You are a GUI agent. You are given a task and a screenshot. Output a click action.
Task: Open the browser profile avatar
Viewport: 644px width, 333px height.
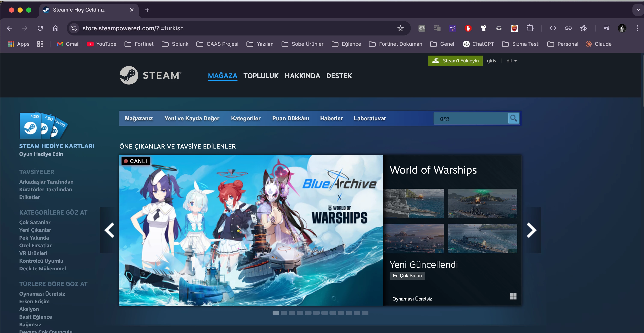point(622,28)
